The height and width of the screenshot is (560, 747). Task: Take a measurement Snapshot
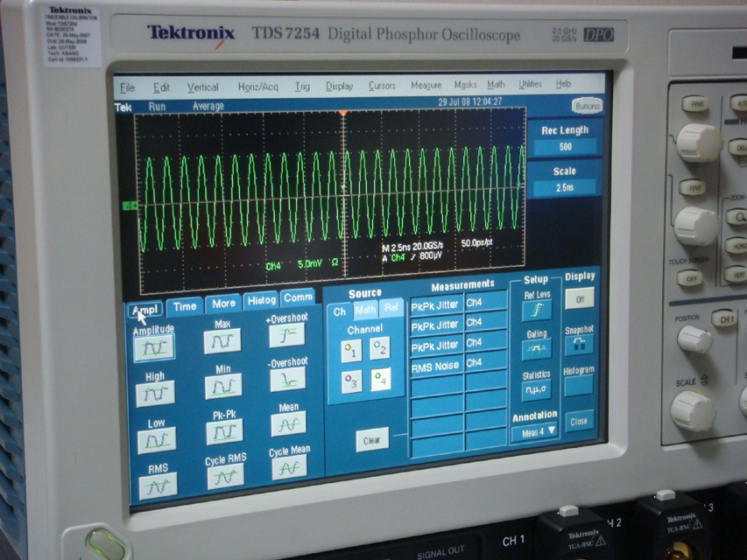point(580,344)
